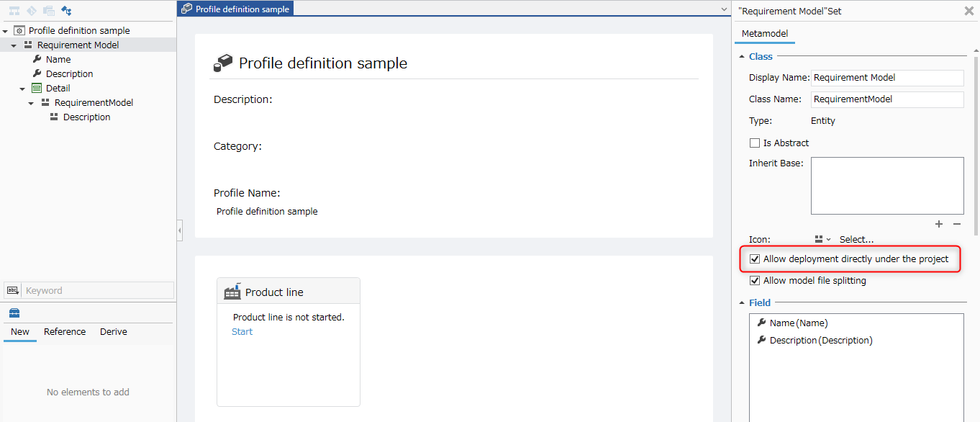Click the keyword search icon beside the Keyword field
Image resolution: width=980 pixels, height=422 pixels.
coord(12,290)
